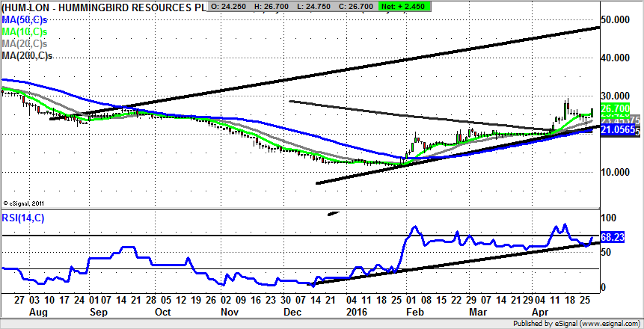Select the 2016 year marker on timeline
Screen dimensions: 644x329
pyautogui.click(x=358, y=310)
